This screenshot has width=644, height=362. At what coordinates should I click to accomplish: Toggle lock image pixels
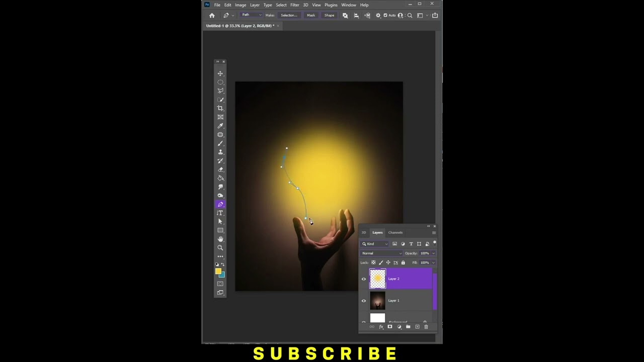pos(380,262)
